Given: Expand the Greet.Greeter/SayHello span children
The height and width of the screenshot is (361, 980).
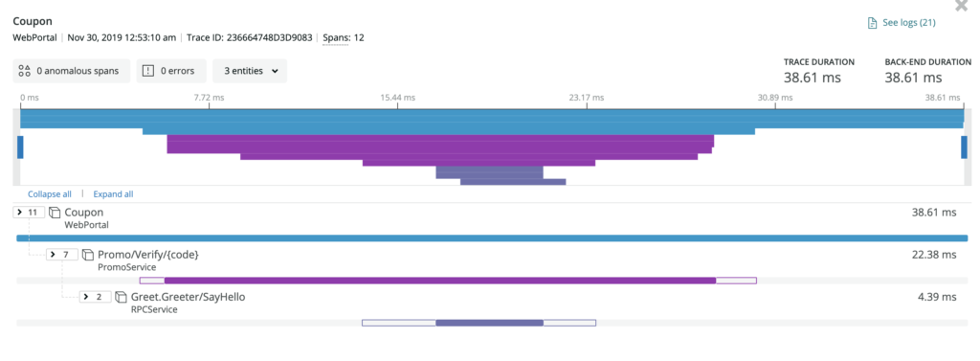Looking at the screenshot, I should point(95,297).
